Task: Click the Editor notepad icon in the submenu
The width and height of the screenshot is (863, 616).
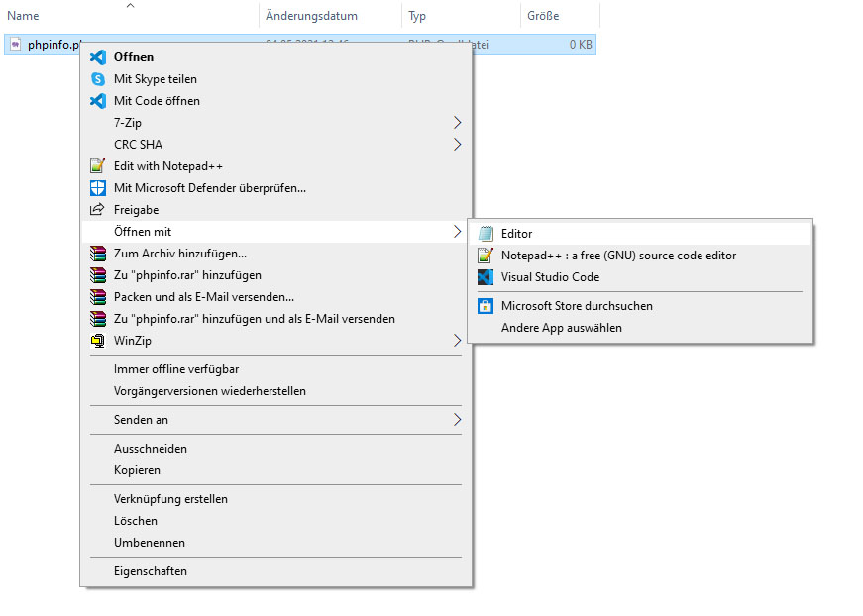Action: tap(485, 234)
